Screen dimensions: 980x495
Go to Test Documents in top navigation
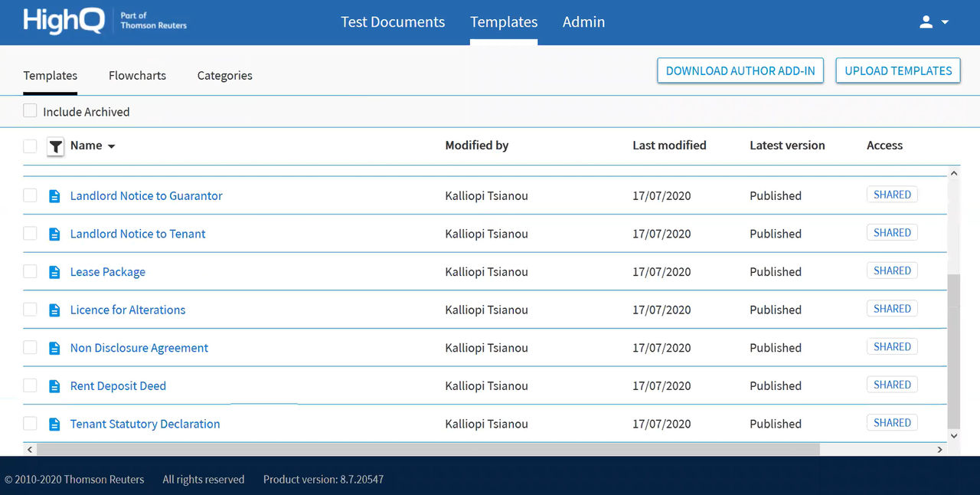click(x=393, y=22)
